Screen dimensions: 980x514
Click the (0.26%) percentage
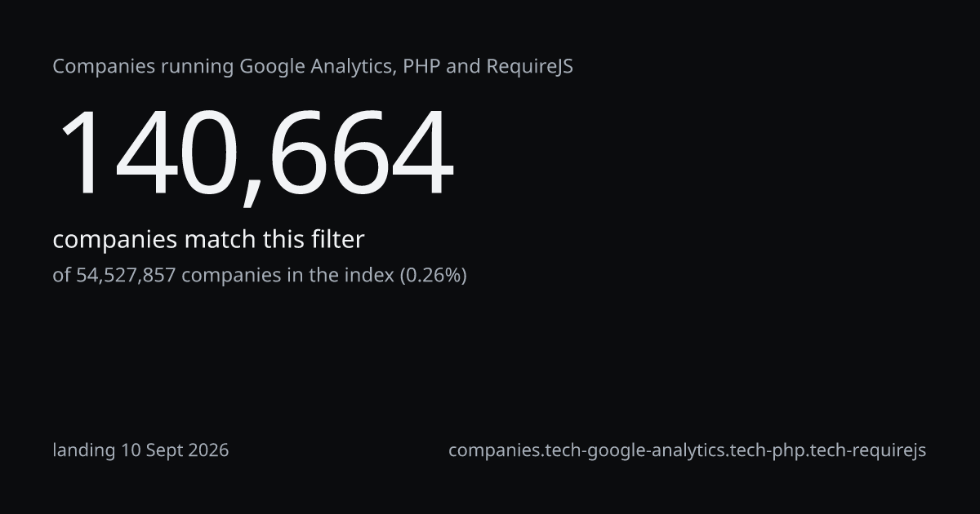[433, 276]
